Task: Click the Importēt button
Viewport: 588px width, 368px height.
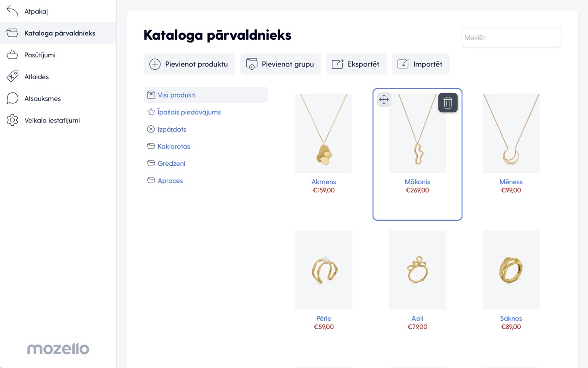Action: [420, 64]
